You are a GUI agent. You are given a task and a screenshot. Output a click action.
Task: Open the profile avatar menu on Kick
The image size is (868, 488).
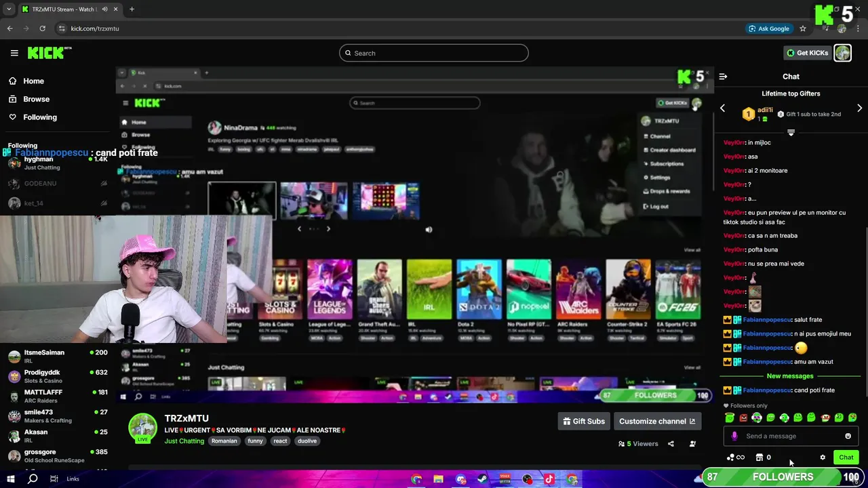click(842, 53)
